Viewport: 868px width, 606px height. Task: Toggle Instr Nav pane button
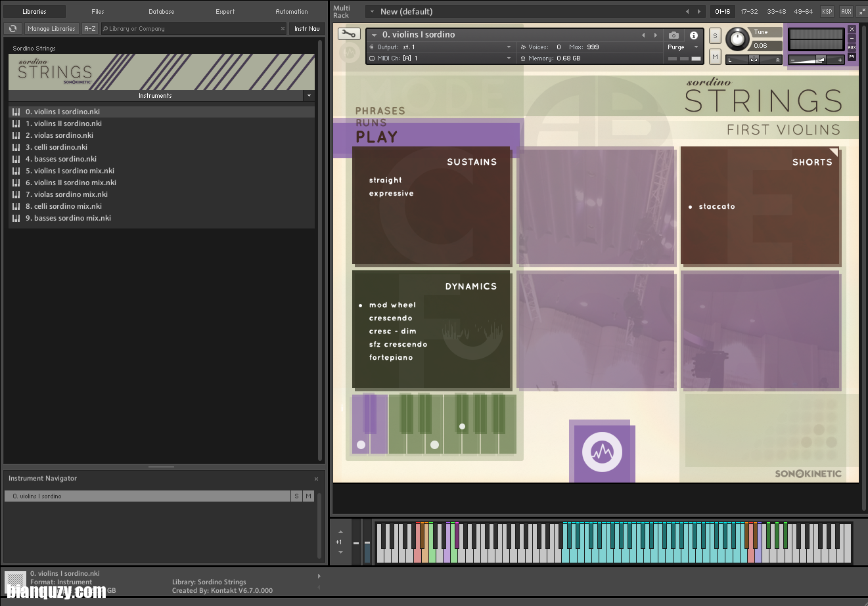pyautogui.click(x=307, y=29)
